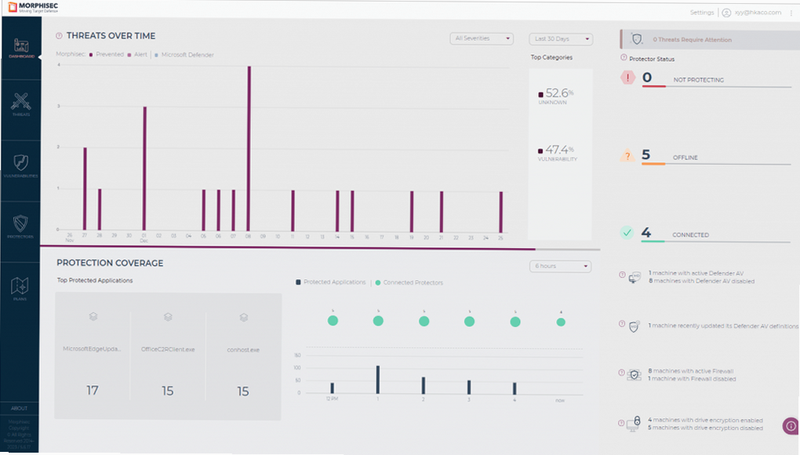The image size is (800, 455).
Task: Click the MicrosoftEdgeUpda... card showing 17
Action: pyautogui.click(x=92, y=355)
